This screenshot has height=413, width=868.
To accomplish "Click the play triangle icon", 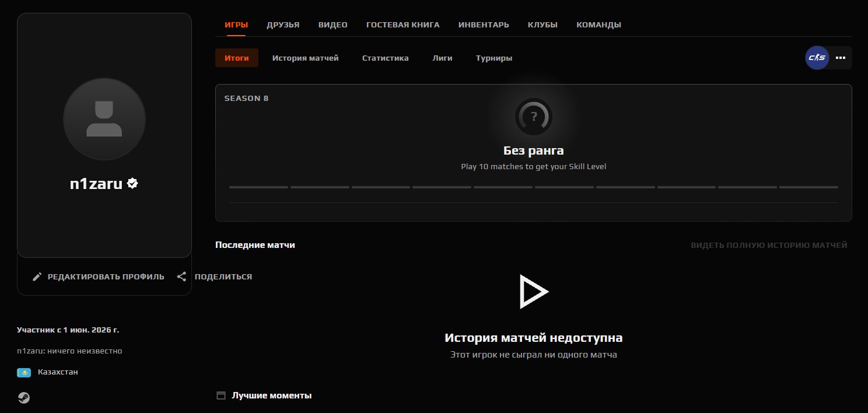I will pyautogui.click(x=534, y=291).
